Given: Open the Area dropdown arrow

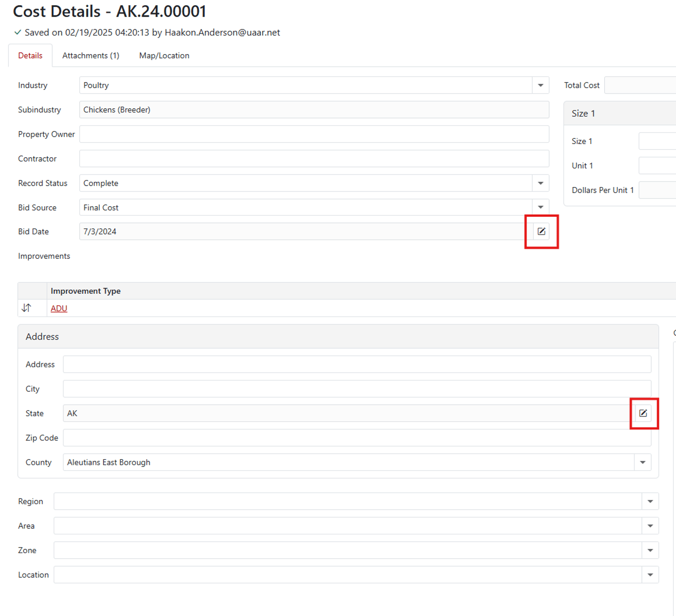Looking at the screenshot, I should (650, 526).
